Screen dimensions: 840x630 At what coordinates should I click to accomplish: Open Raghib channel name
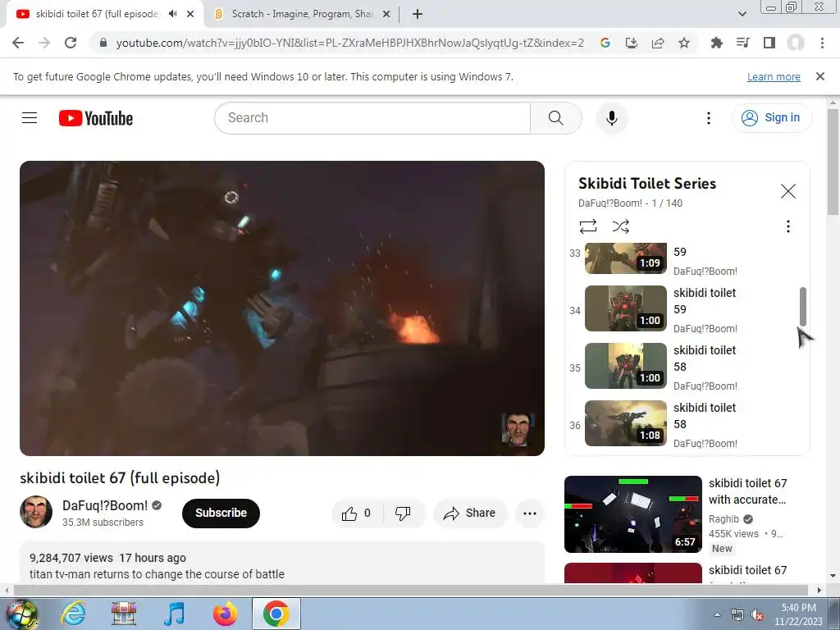pos(724,519)
